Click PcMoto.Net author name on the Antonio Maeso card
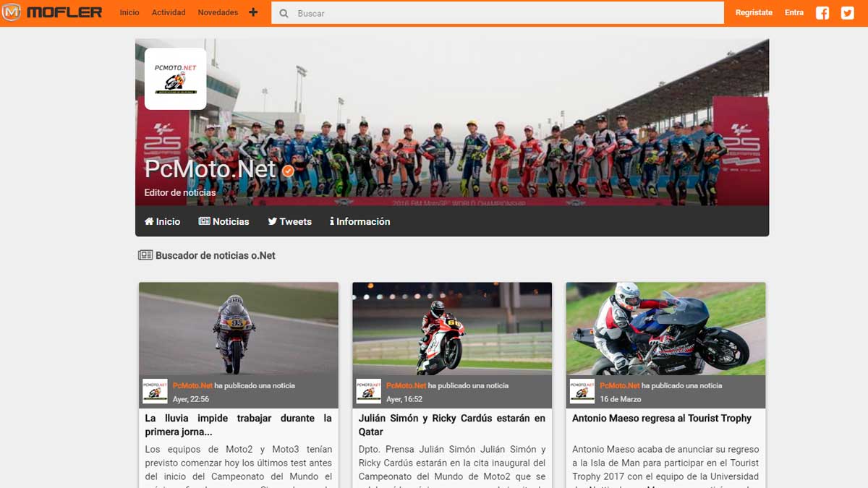The width and height of the screenshot is (868, 488). (620, 385)
